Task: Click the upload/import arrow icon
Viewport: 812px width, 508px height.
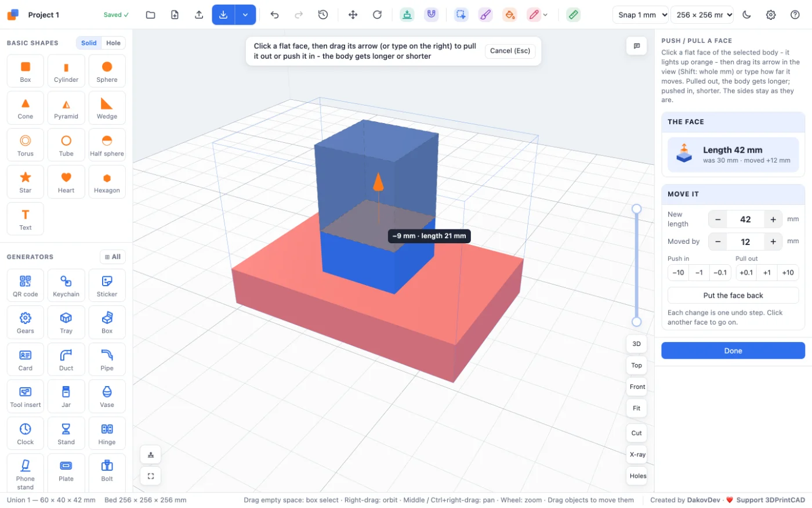Action: point(199,15)
